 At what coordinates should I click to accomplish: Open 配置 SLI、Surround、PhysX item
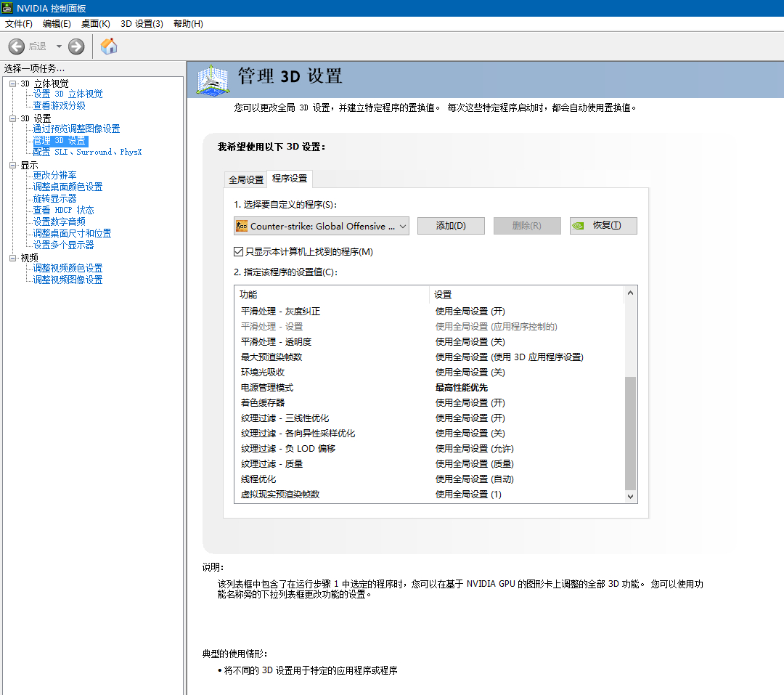pyautogui.click(x=88, y=152)
